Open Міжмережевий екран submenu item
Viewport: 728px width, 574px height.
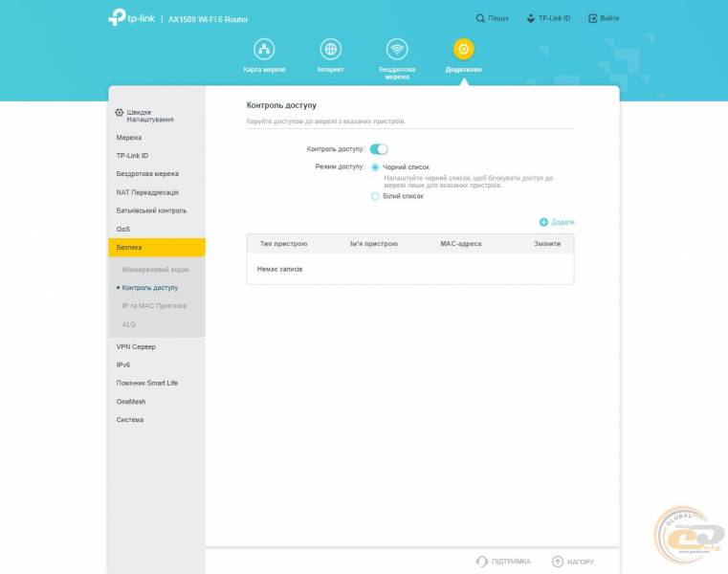(156, 270)
